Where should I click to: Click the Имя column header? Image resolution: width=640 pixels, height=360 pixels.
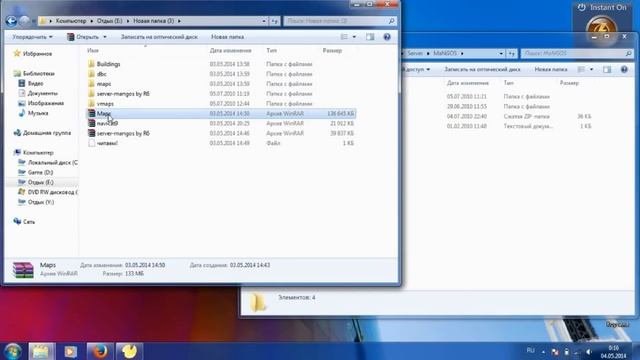(x=93, y=51)
